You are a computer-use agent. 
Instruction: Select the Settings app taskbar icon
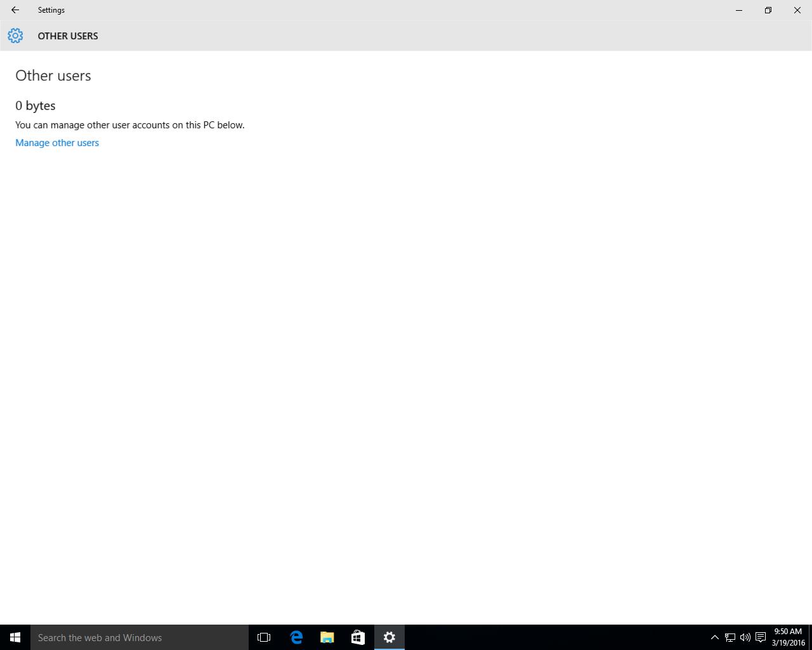pyautogui.click(x=390, y=637)
